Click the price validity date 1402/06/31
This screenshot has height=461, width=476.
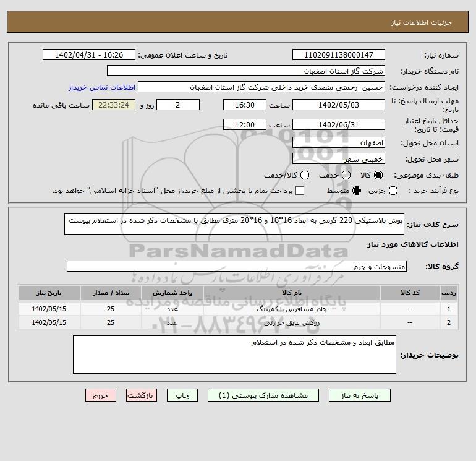pos(339,124)
